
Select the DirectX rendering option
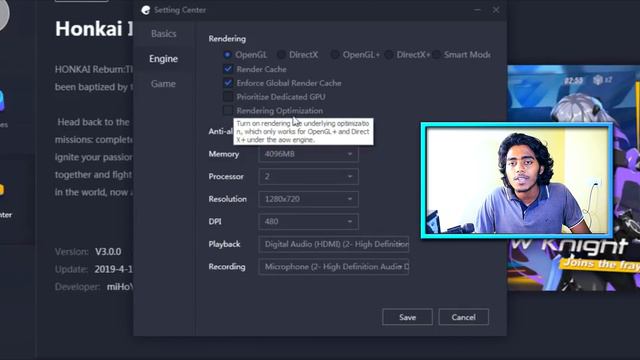281,54
